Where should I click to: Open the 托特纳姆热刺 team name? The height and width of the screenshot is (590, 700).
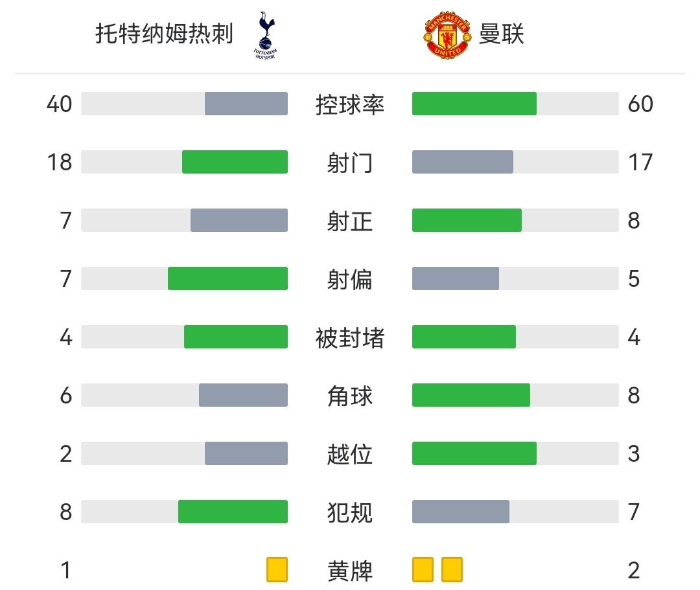(x=164, y=34)
